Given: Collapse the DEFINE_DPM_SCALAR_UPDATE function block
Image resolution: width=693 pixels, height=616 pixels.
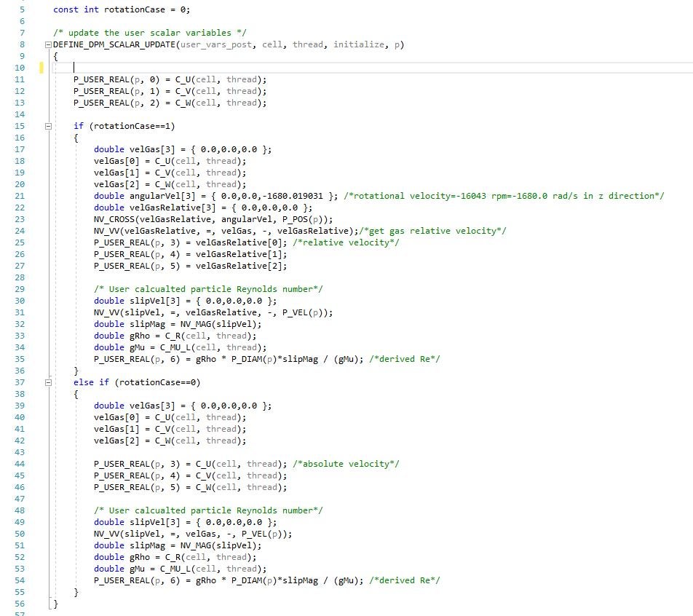Looking at the screenshot, I should tap(49, 44).
